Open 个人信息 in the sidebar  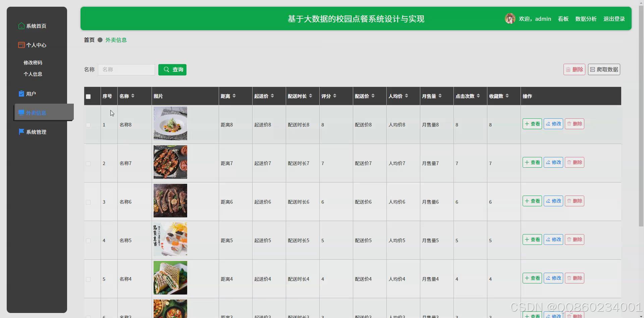click(33, 74)
